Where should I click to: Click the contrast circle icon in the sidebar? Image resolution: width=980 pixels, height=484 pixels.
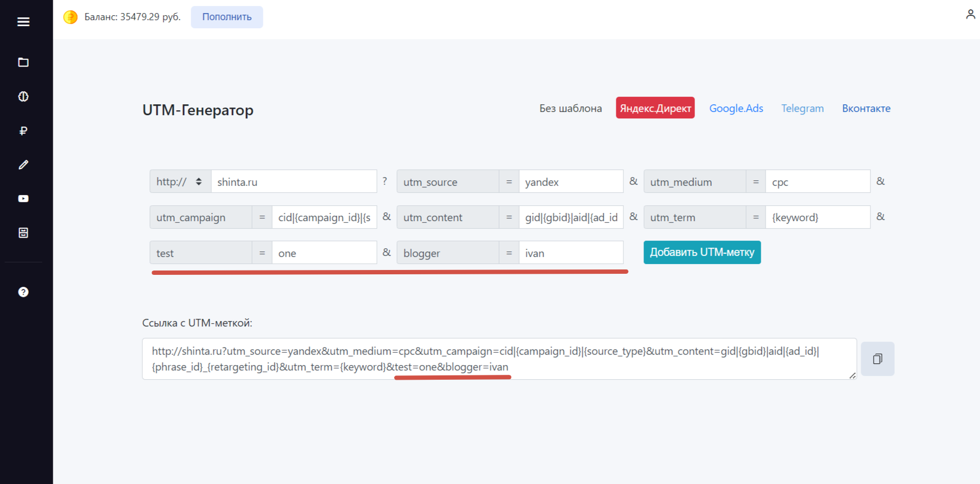[x=23, y=97]
